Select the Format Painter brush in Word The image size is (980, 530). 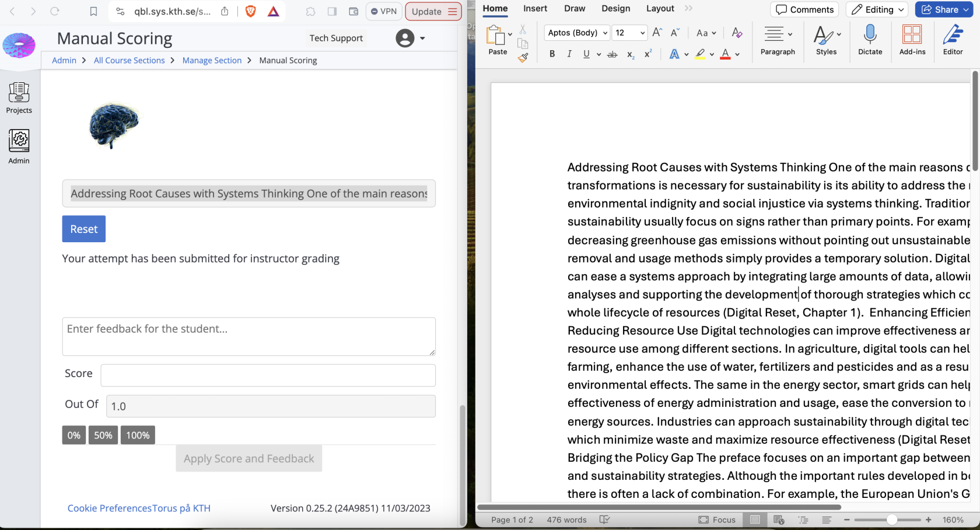click(523, 57)
